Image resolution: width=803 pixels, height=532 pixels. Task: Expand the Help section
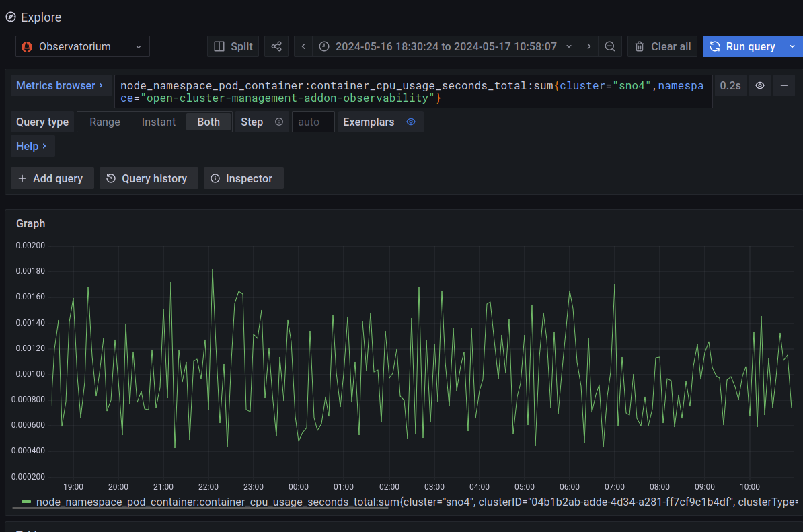coord(32,146)
